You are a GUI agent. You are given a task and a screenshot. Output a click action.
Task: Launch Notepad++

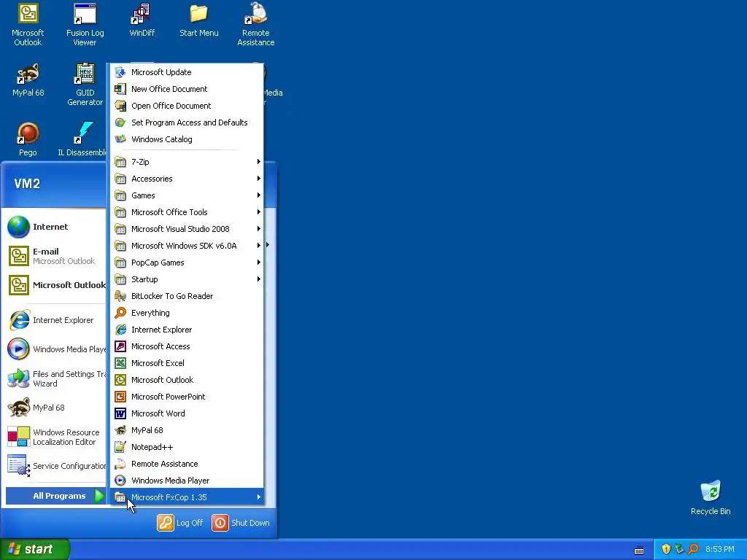(x=187, y=447)
